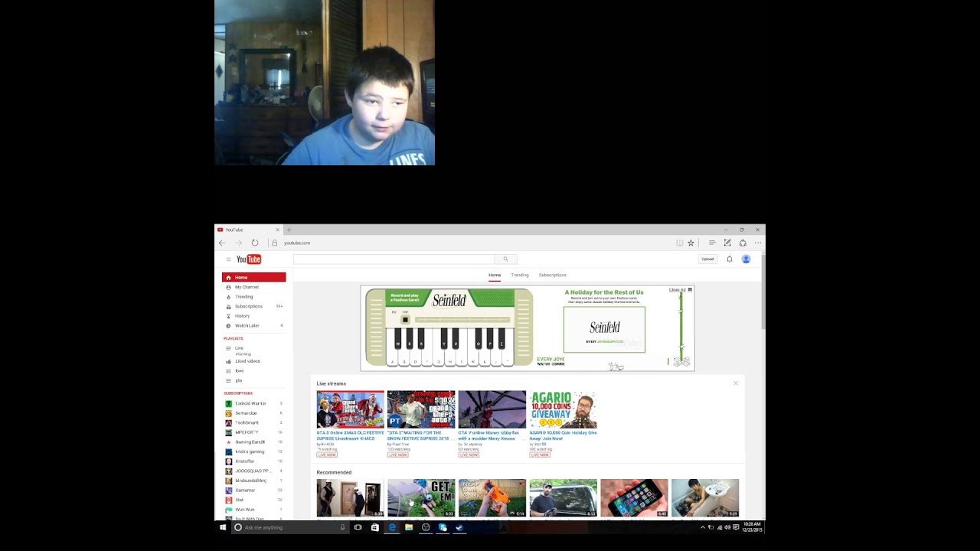Image resolution: width=980 pixels, height=551 pixels.
Task: Click the Upload button
Action: point(707,259)
